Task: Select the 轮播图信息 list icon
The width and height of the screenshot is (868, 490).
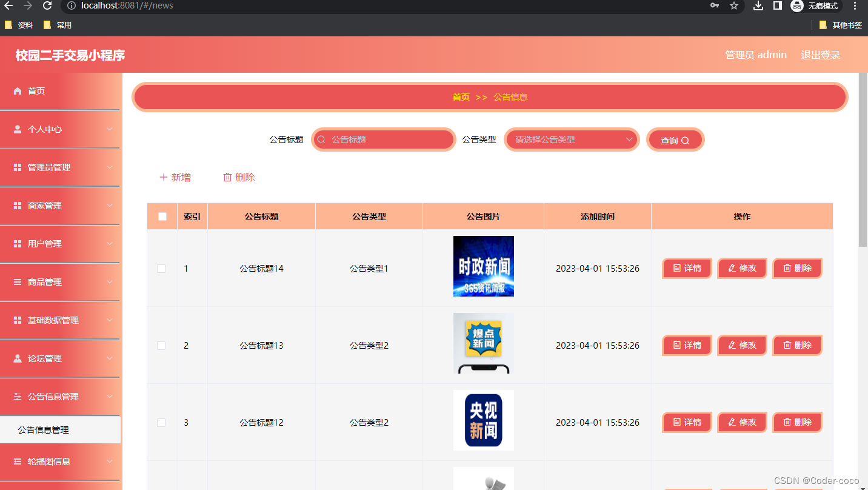Action: tap(18, 461)
